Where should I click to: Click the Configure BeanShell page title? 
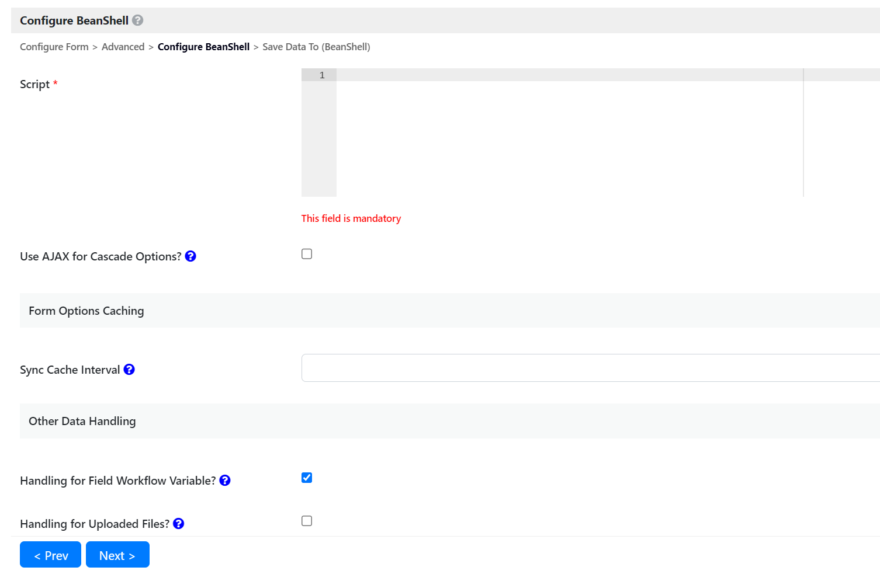[74, 20]
